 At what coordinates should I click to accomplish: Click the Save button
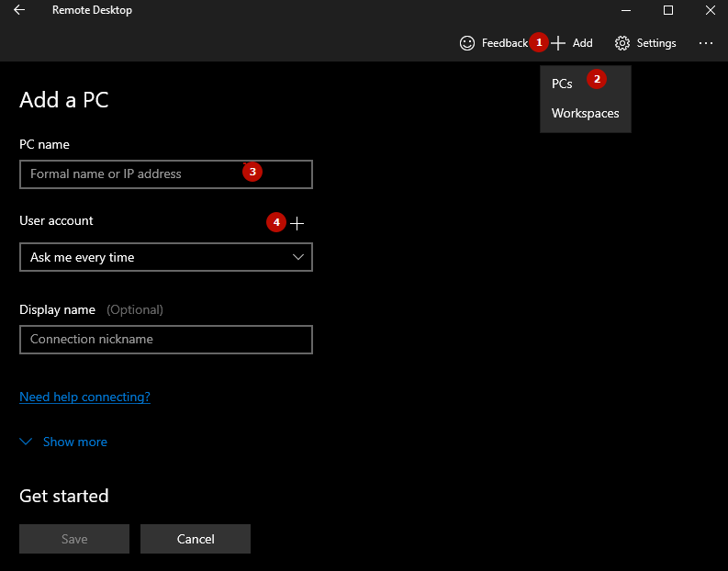(x=74, y=539)
